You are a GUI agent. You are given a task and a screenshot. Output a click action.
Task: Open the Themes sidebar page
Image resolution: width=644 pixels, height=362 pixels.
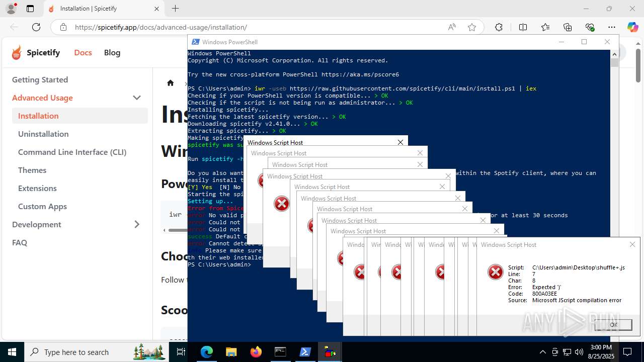click(x=32, y=170)
